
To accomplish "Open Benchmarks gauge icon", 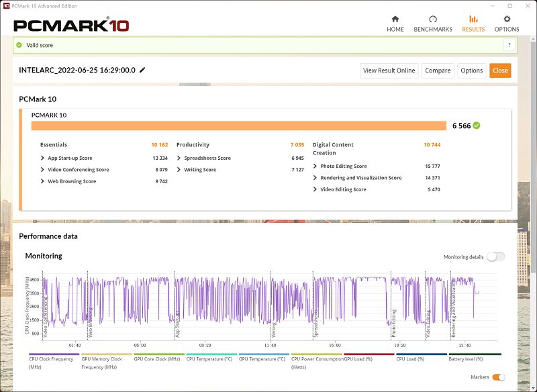I will (433, 19).
